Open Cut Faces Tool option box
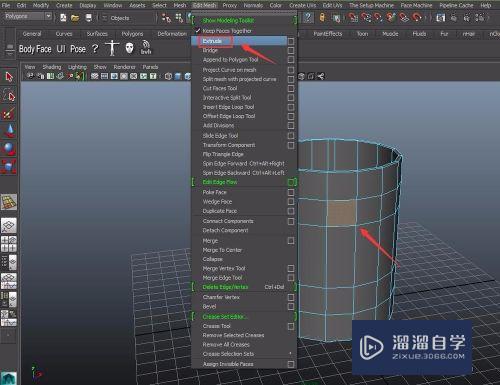500x385 pixels. tap(291, 88)
